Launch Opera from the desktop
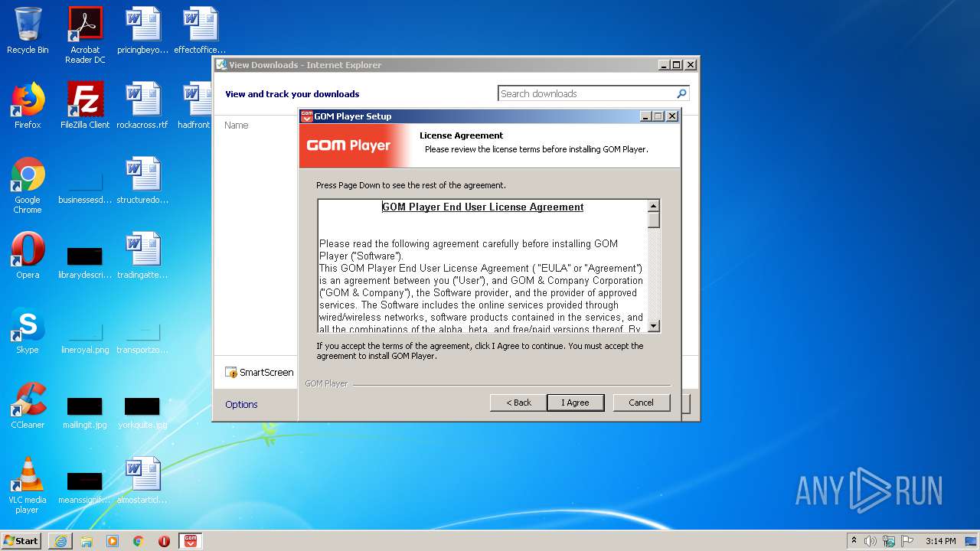Viewport: 980px width, 551px height. (x=28, y=256)
